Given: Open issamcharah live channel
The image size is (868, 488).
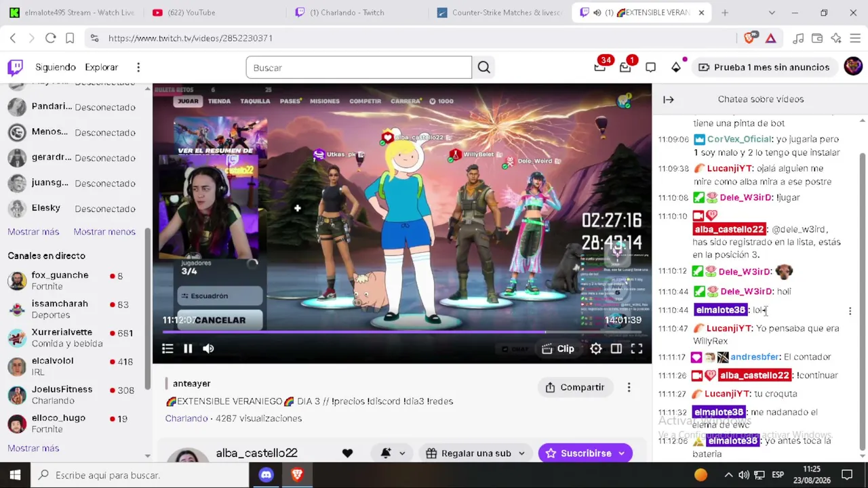Looking at the screenshot, I should [x=75, y=309].
